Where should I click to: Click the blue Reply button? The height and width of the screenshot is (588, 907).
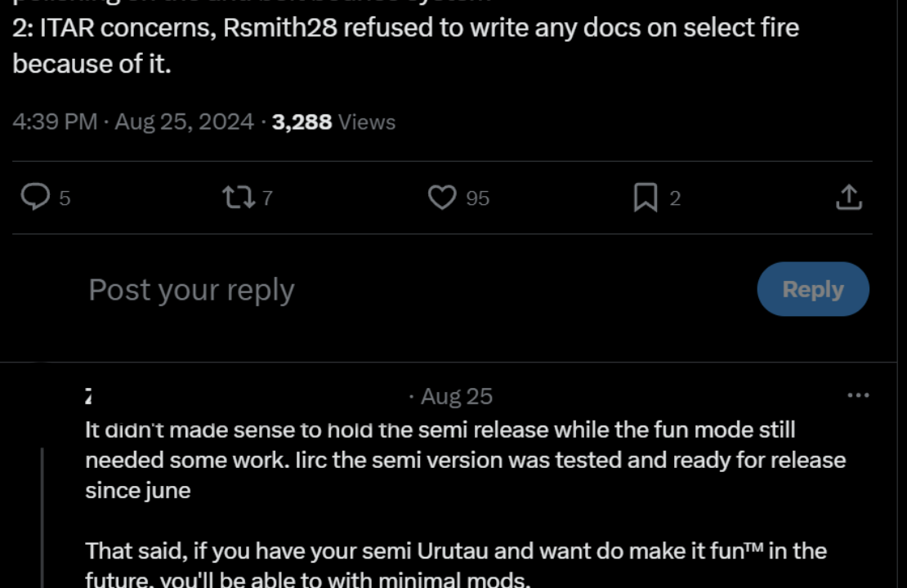tap(813, 289)
